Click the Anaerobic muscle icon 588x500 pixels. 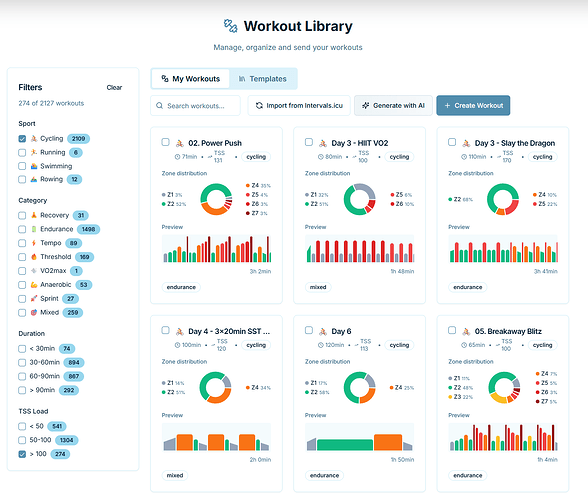[34, 285]
